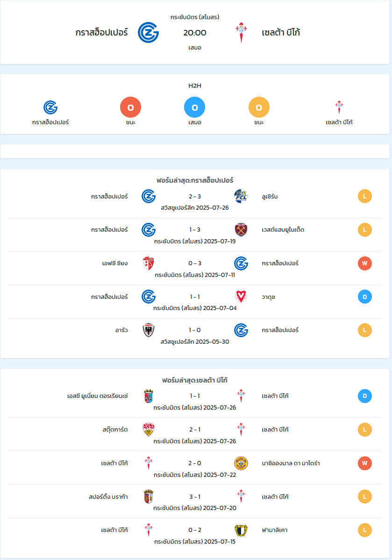
Task: Click the Aarau eagle crest
Action: click(x=148, y=330)
